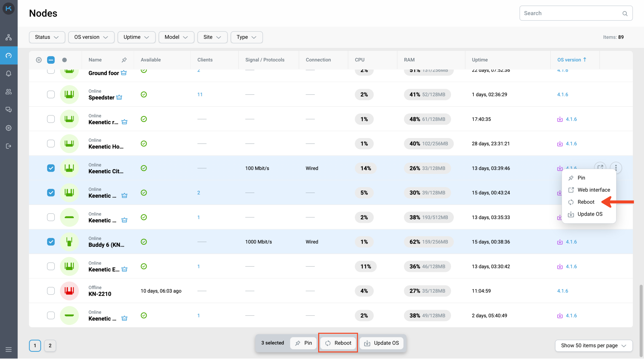Click the pin icon in Name header
The width and height of the screenshot is (644, 359).
click(124, 60)
